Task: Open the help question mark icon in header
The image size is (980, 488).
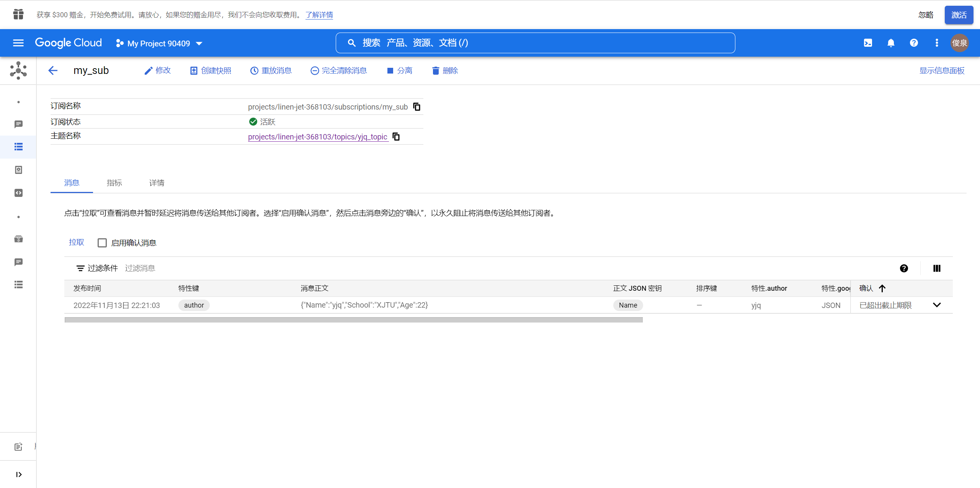Action: tap(914, 43)
